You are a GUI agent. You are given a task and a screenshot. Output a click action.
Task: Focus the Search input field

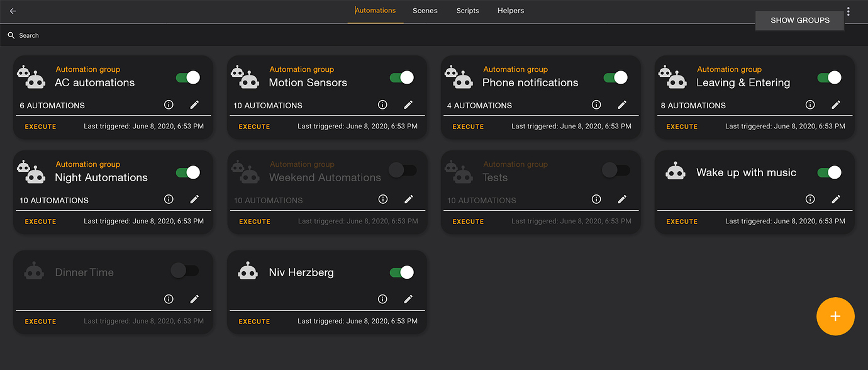(x=434, y=36)
